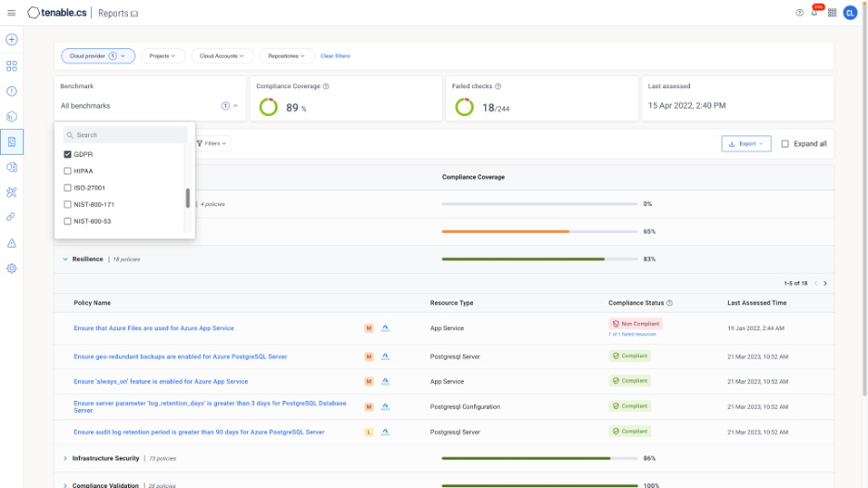
Task: Open the CL user avatar menu
Action: 850,13
